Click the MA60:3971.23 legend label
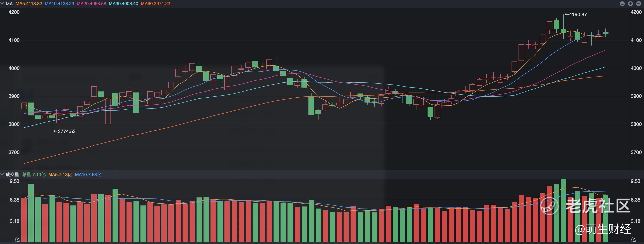 point(155,4)
